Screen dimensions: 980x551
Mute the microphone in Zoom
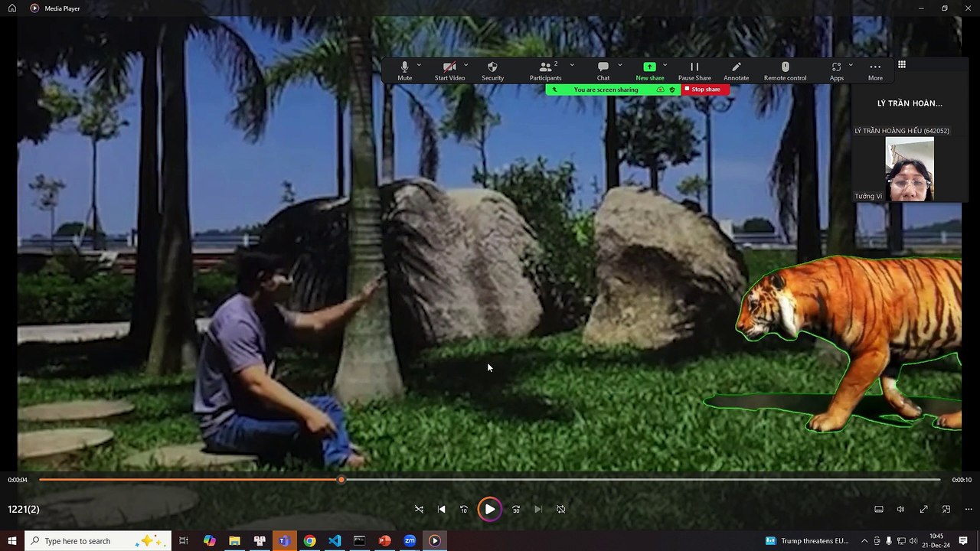[404, 71]
